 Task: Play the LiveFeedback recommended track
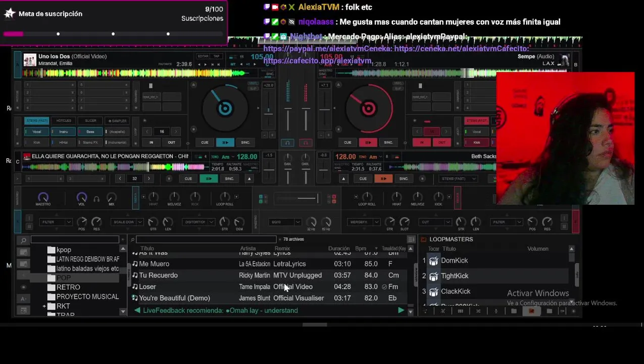pos(401,310)
